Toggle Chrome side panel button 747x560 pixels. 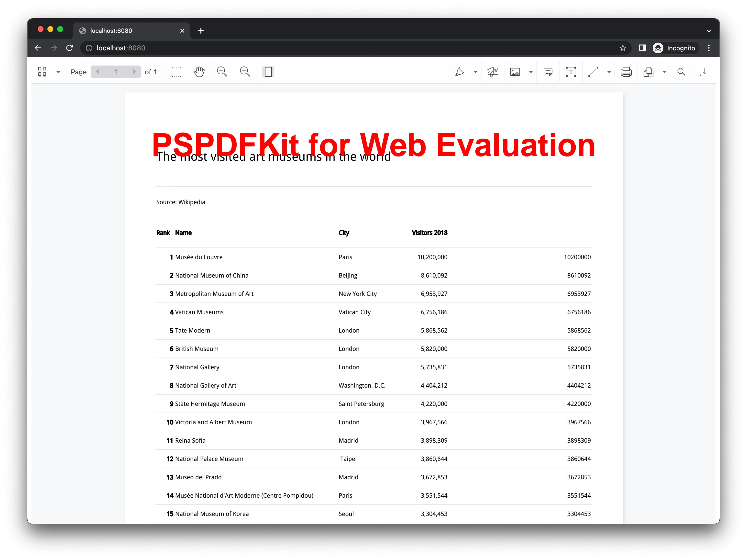point(642,48)
